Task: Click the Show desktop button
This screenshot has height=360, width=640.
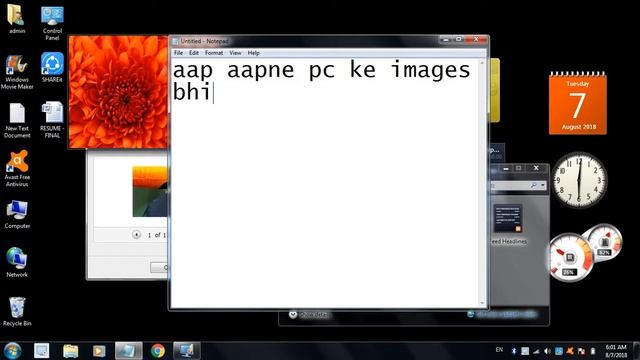Action: coord(637,351)
